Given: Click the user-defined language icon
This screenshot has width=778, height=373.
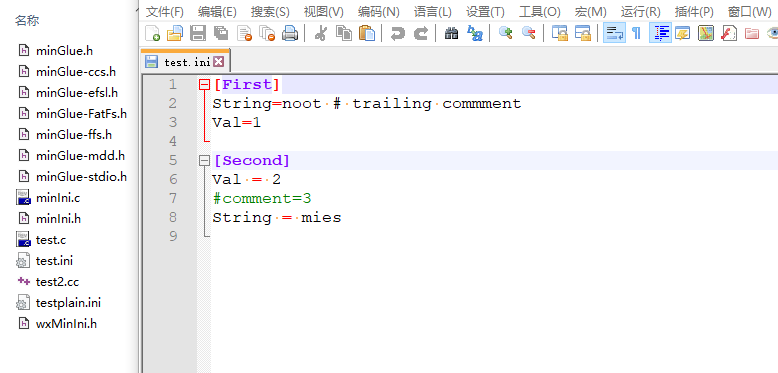Looking at the screenshot, I should (x=683, y=33).
